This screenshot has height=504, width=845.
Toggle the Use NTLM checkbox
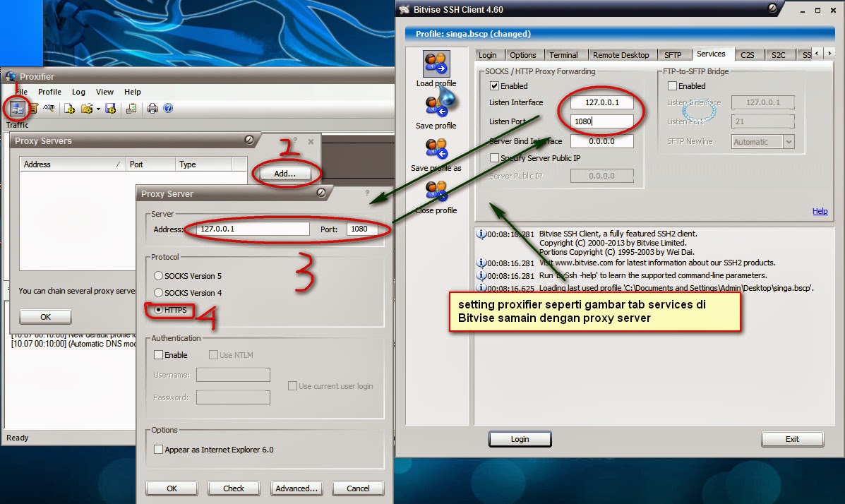tap(213, 354)
